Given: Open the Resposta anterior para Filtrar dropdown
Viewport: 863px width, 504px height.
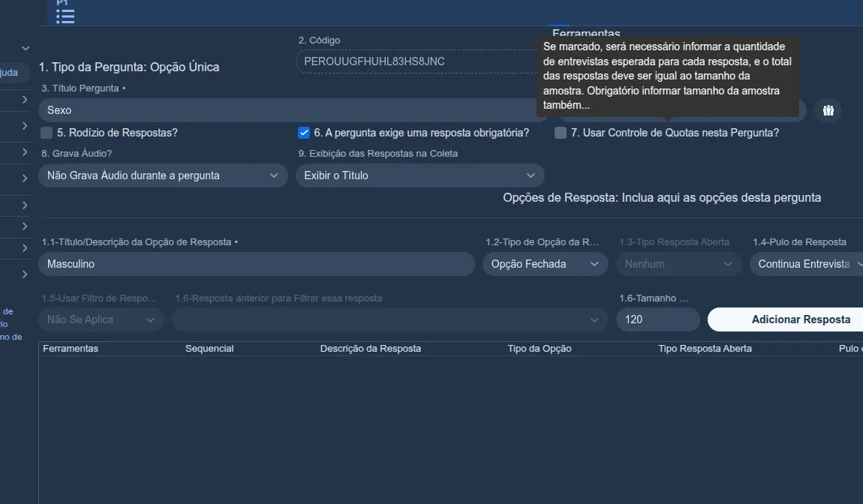Looking at the screenshot, I should coord(390,319).
